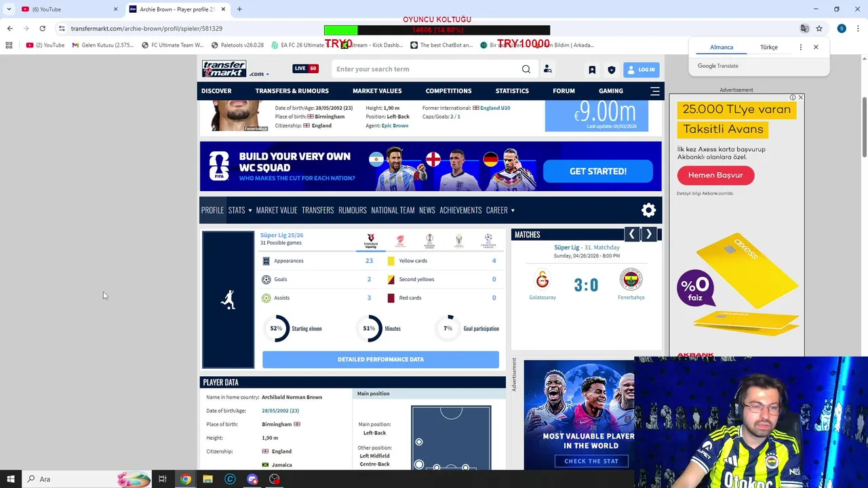Select the Europa League competition icon
This screenshot has width=868, height=488.
point(429,241)
